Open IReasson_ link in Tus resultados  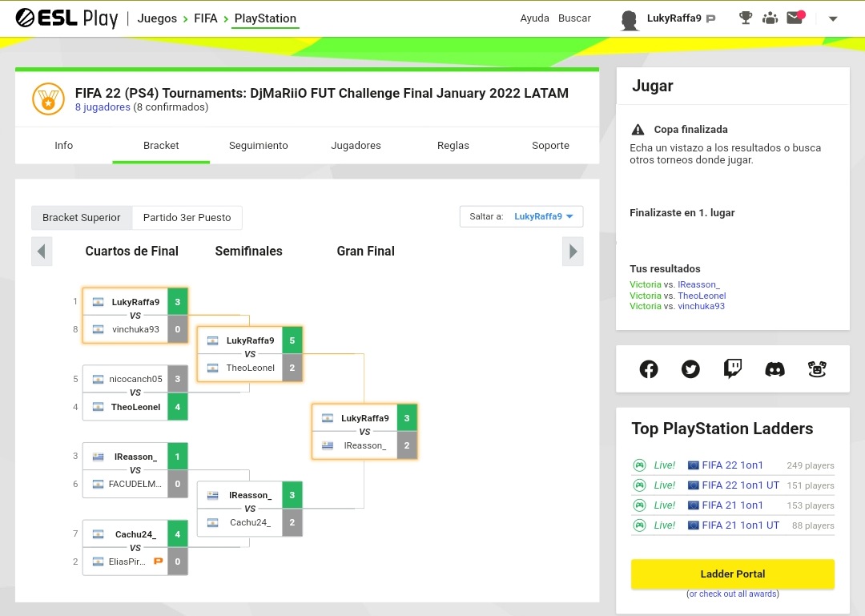coord(698,285)
